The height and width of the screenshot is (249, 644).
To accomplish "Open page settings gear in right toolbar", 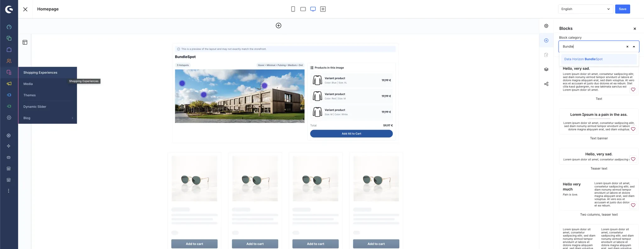I will click(547, 26).
